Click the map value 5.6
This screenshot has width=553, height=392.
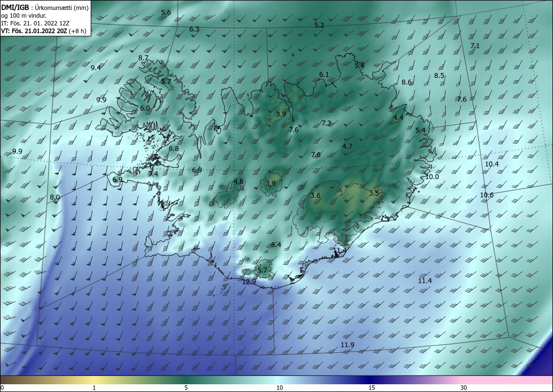pyautogui.click(x=166, y=13)
